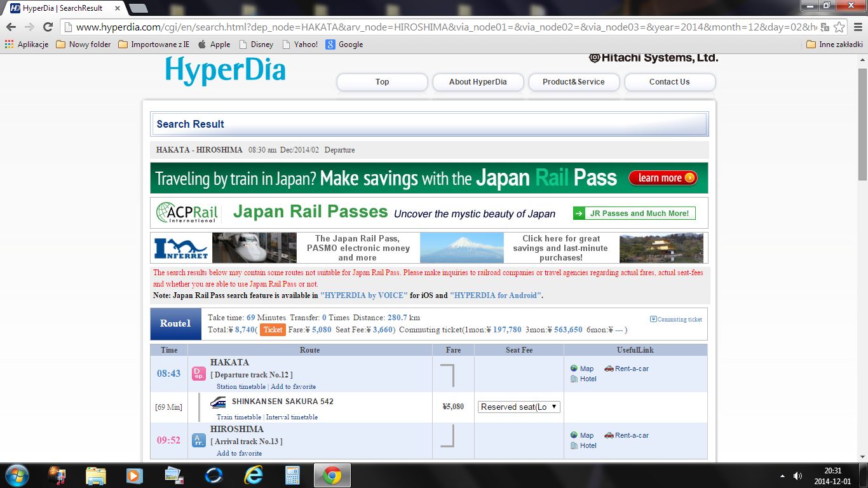Click the Shinkansen Sakura train icon
The height and width of the screenshot is (488, 868).
(218, 402)
